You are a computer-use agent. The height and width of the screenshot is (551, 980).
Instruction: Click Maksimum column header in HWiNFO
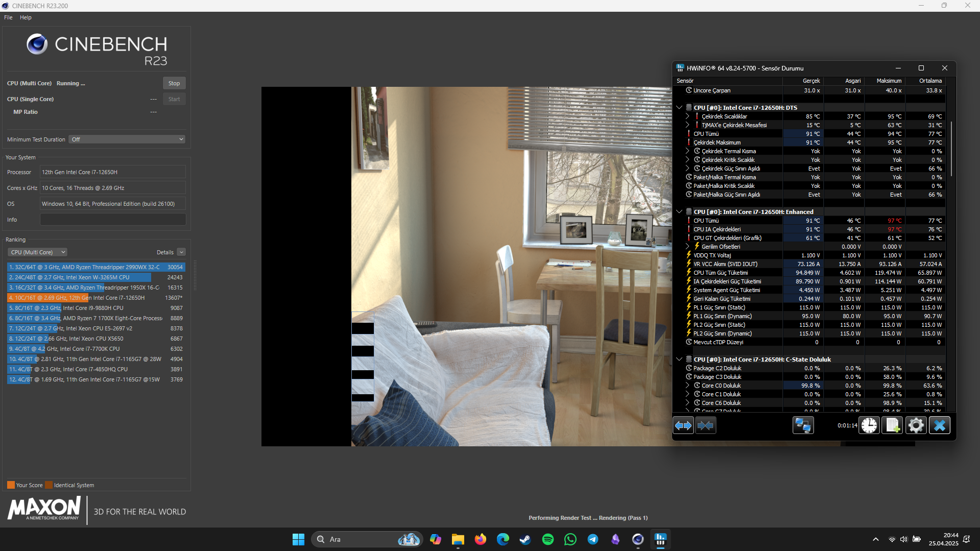pos(885,81)
